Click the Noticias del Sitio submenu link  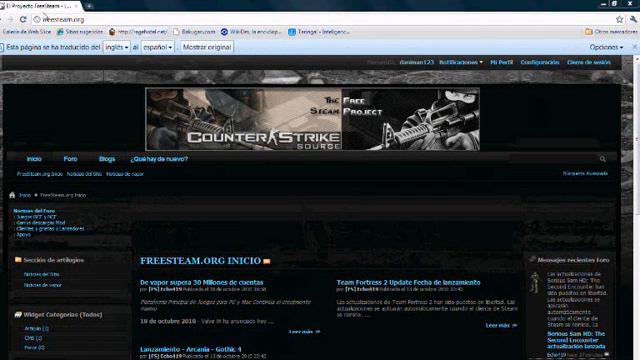click(84, 174)
